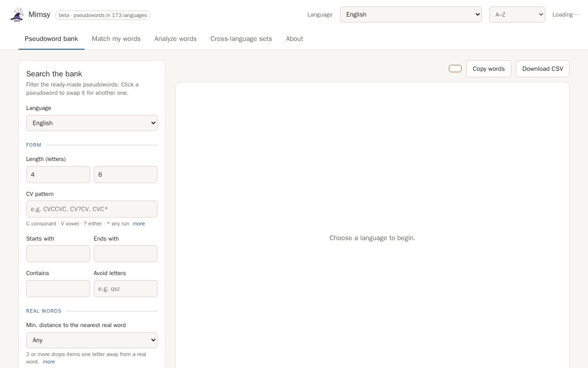Image resolution: width=588 pixels, height=368 pixels.
Task: Focus the CV pattern input field
Action: point(92,209)
